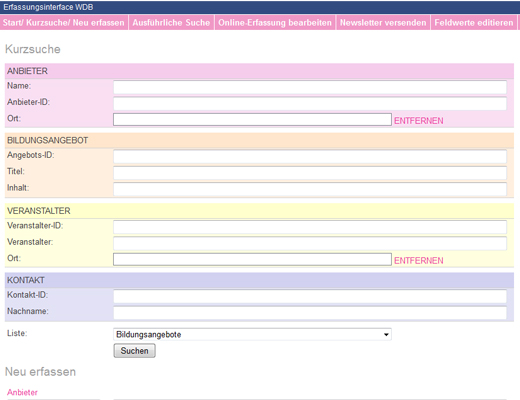Select the Ort field under ANBIETER

(252, 120)
